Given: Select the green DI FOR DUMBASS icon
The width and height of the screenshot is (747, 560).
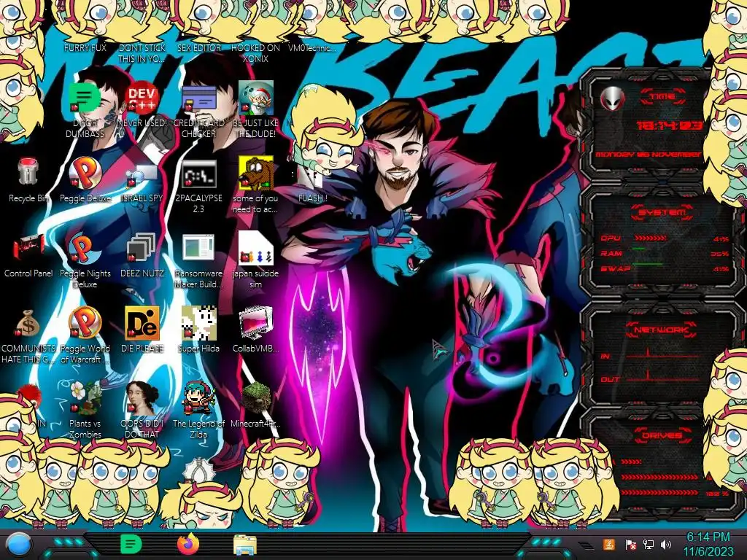Looking at the screenshot, I should (85, 98).
